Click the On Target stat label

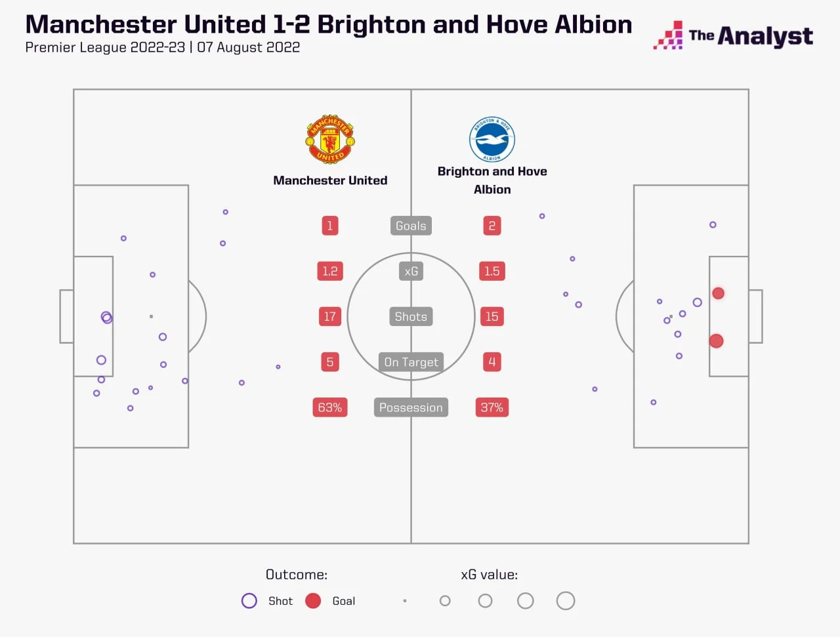pyautogui.click(x=411, y=362)
